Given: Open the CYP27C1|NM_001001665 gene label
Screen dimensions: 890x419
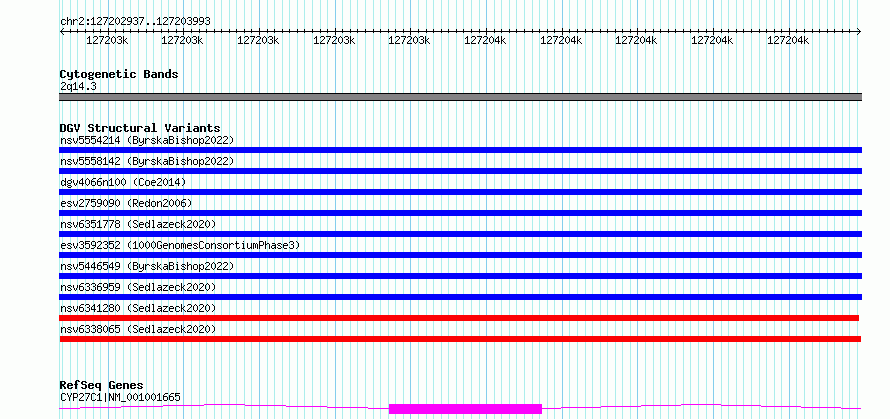Looking at the screenshot, I should [120, 397].
